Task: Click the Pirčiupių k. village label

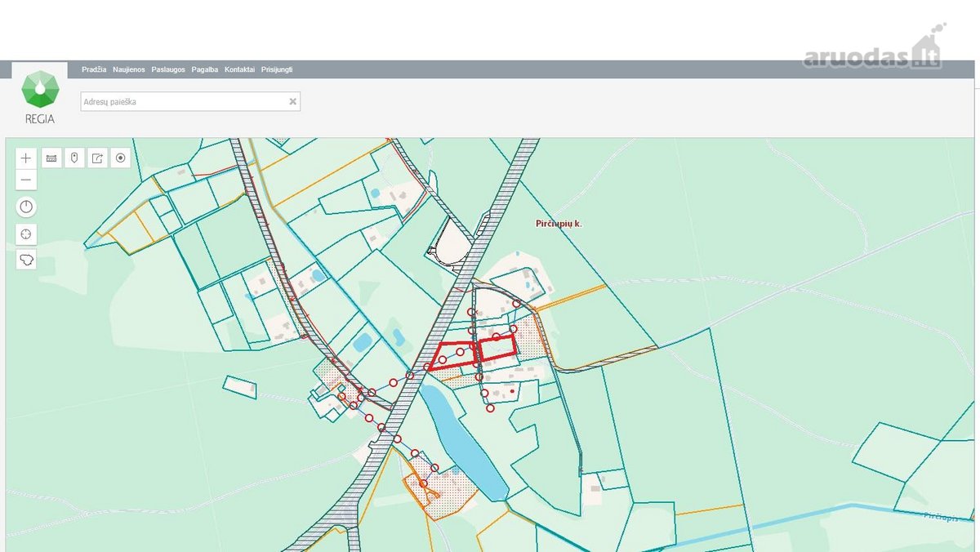Action: coord(559,223)
